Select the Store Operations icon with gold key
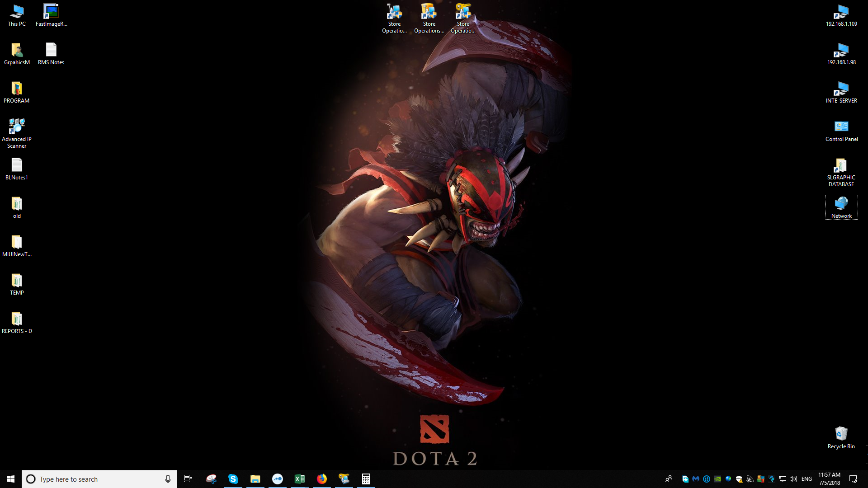This screenshot has width=868, height=488. (x=463, y=19)
